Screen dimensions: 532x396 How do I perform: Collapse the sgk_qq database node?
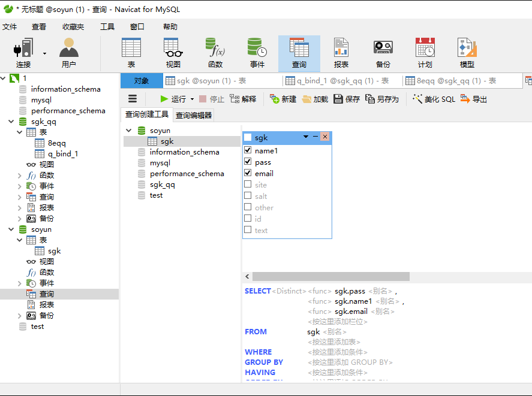(x=11, y=122)
